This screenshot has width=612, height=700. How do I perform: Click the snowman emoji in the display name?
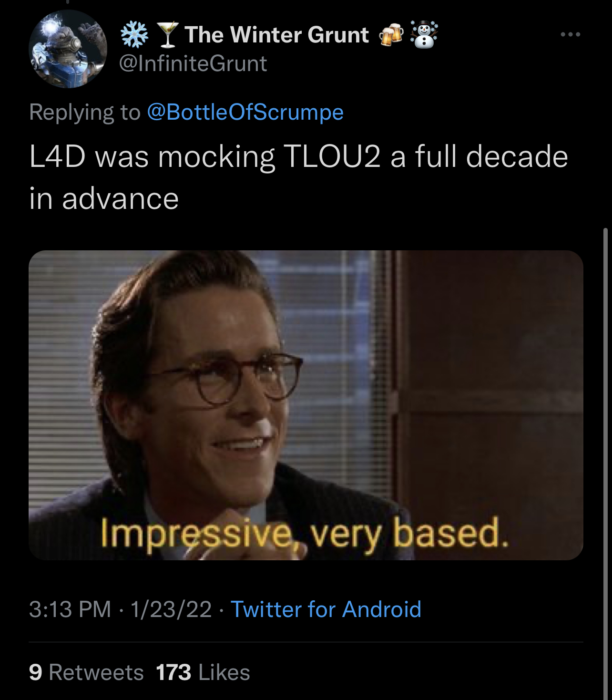tap(424, 35)
